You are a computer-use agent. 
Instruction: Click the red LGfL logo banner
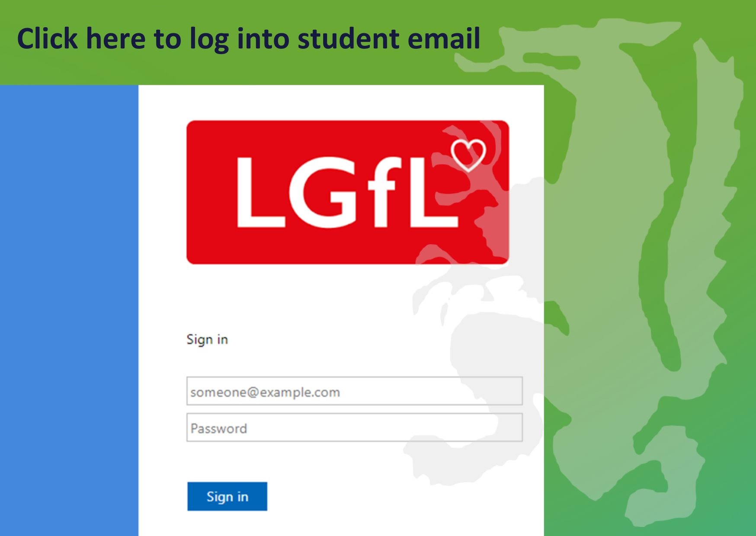(x=348, y=192)
